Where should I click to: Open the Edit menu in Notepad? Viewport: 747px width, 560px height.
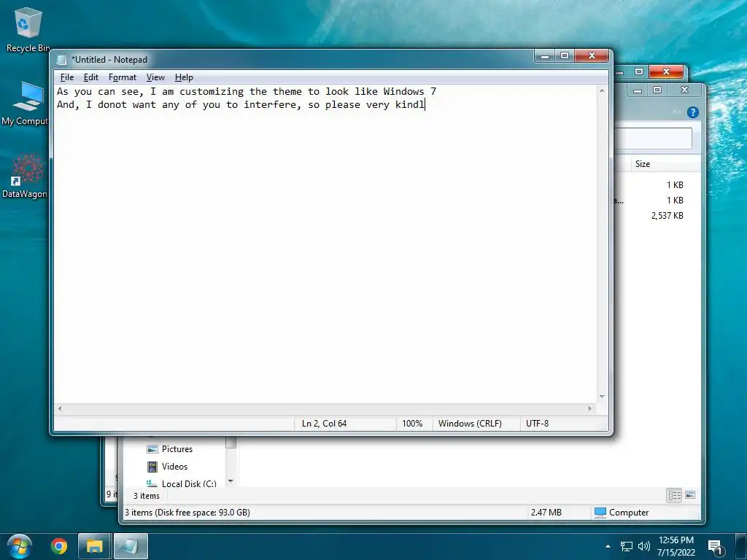(90, 77)
